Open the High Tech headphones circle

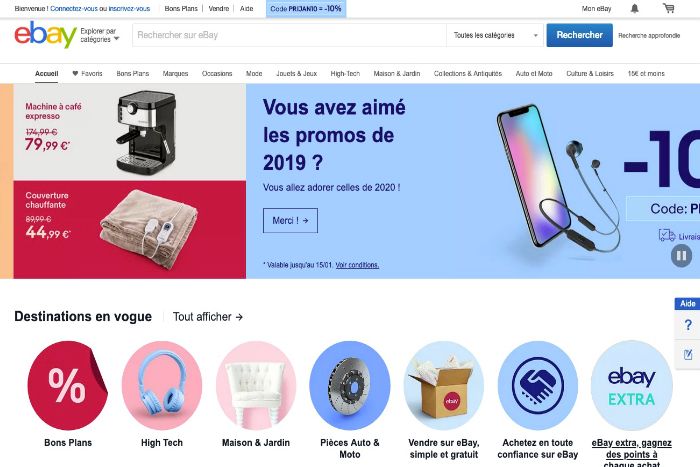[162, 385]
